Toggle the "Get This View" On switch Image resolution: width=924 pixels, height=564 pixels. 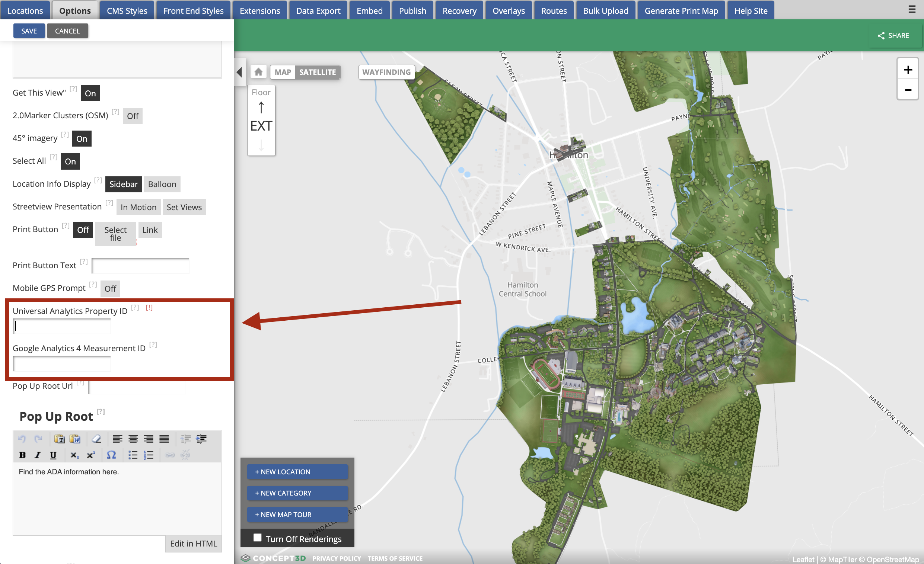(90, 93)
